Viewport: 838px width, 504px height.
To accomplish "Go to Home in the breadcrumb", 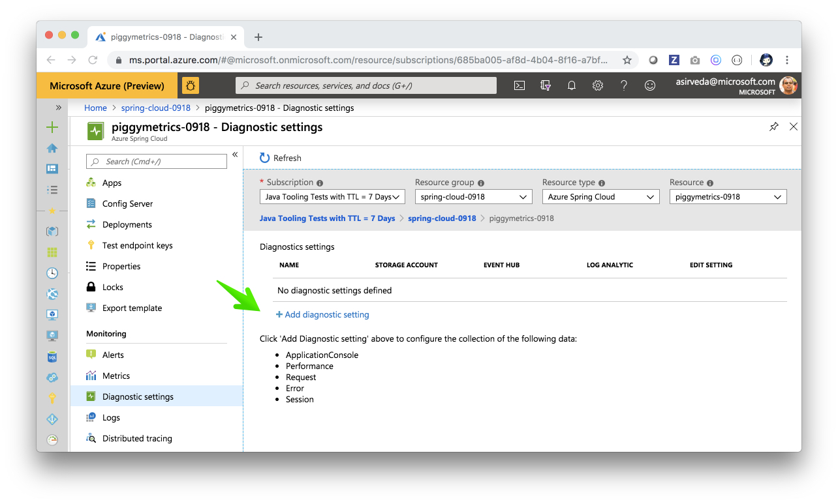I will (95, 108).
